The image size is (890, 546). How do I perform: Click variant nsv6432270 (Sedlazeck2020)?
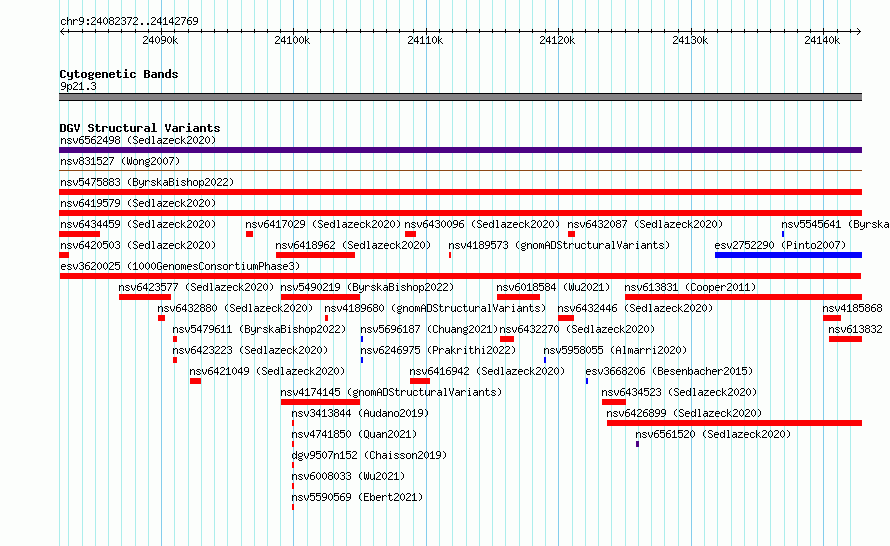(577, 329)
